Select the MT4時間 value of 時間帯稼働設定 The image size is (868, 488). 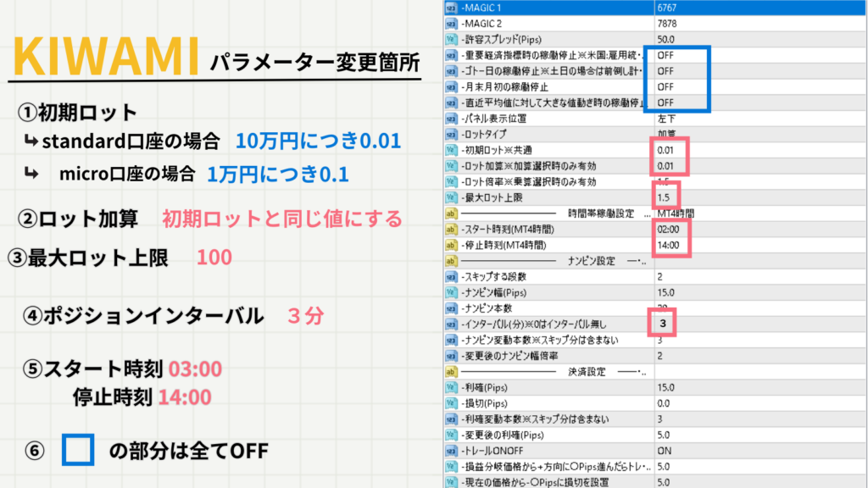click(676, 213)
